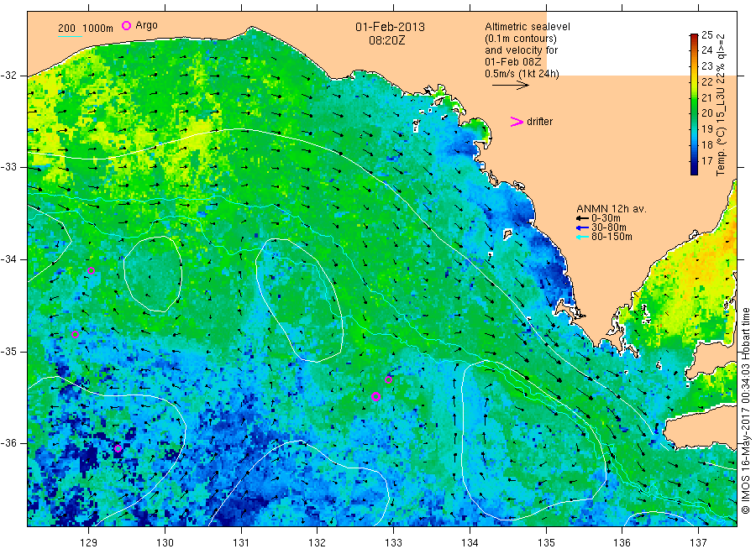Viewport: 756px width, 554px height.
Task: Click the 'drifter' legend label
Action: click(x=539, y=122)
